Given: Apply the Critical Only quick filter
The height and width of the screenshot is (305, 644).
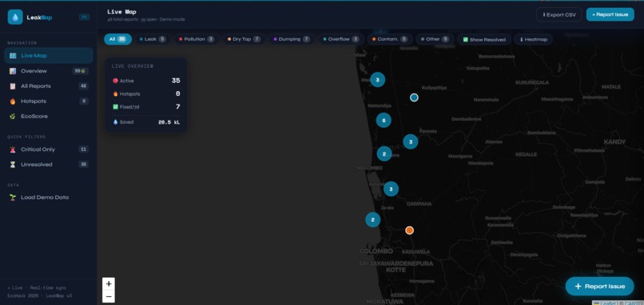Looking at the screenshot, I should click(x=49, y=149).
